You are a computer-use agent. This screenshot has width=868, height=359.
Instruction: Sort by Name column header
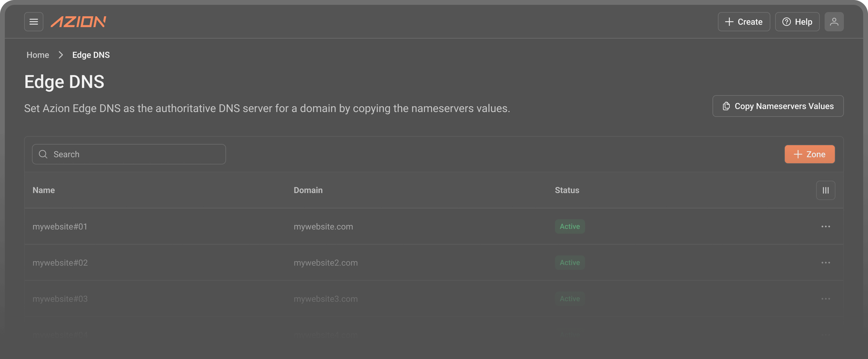point(43,190)
